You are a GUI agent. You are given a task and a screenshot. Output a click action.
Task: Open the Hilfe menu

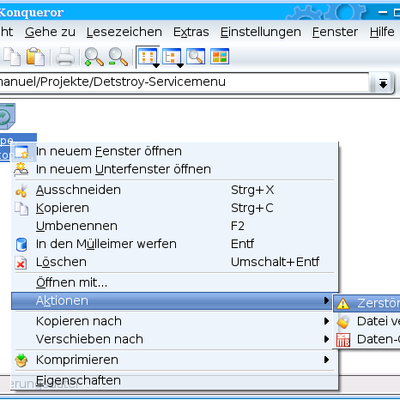pyautogui.click(x=382, y=32)
